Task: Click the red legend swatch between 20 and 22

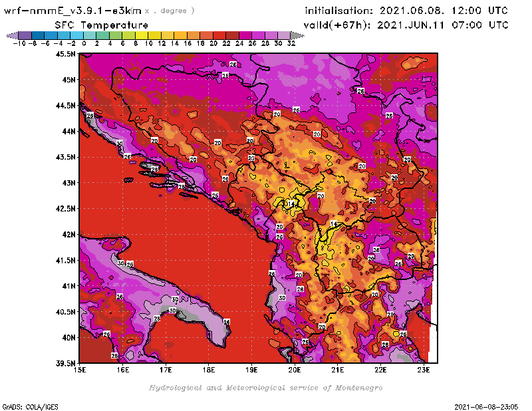Action: click(x=219, y=35)
